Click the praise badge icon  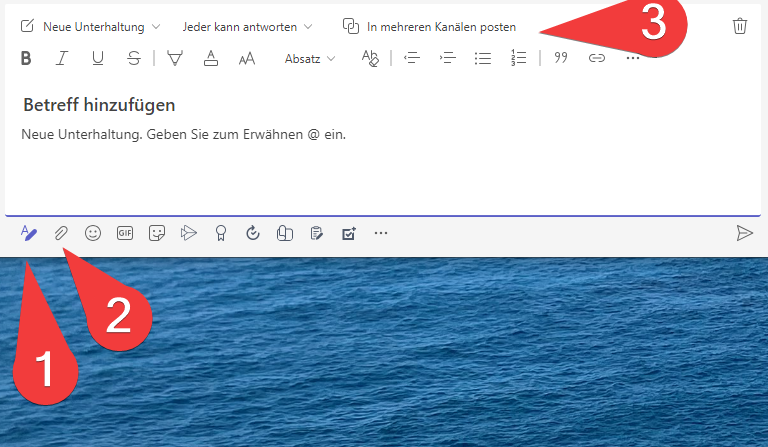click(221, 233)
